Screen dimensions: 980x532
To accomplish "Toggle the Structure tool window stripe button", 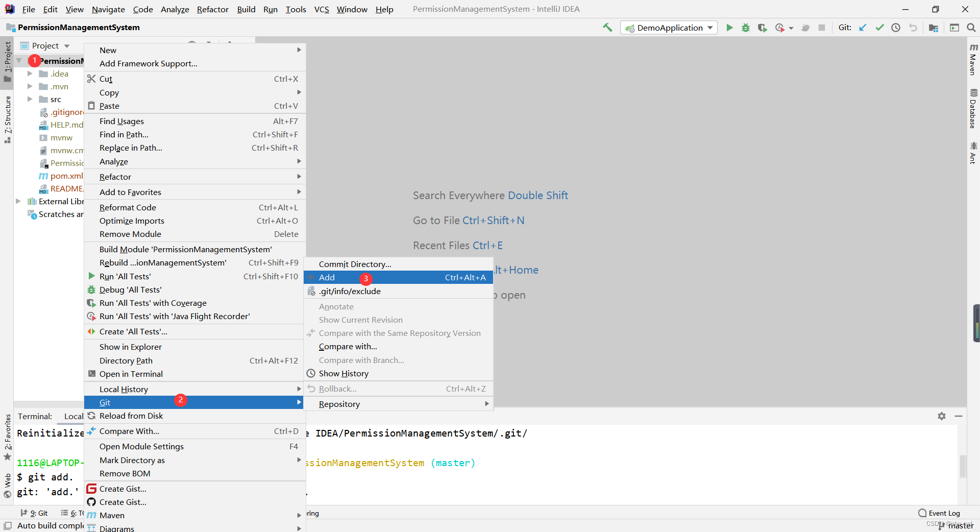I will (8, 119).
